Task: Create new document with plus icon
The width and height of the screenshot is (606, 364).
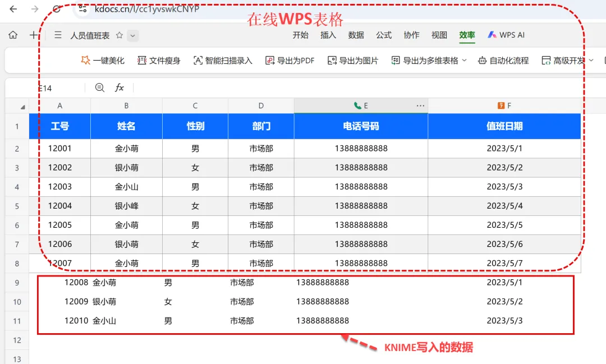Action: point(34,35)
